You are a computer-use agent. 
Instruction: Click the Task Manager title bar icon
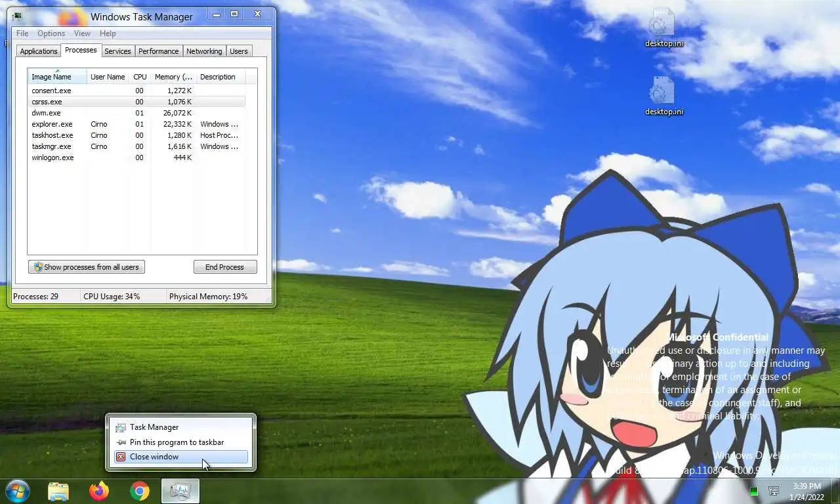pyautogui.click(x=16, y=16)
